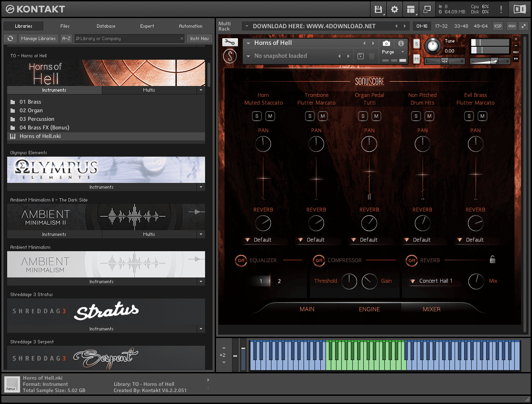The image size is (532, 404).
Task: Solo the Trombone Flutter Marcato channel
Action: point(310,116)
